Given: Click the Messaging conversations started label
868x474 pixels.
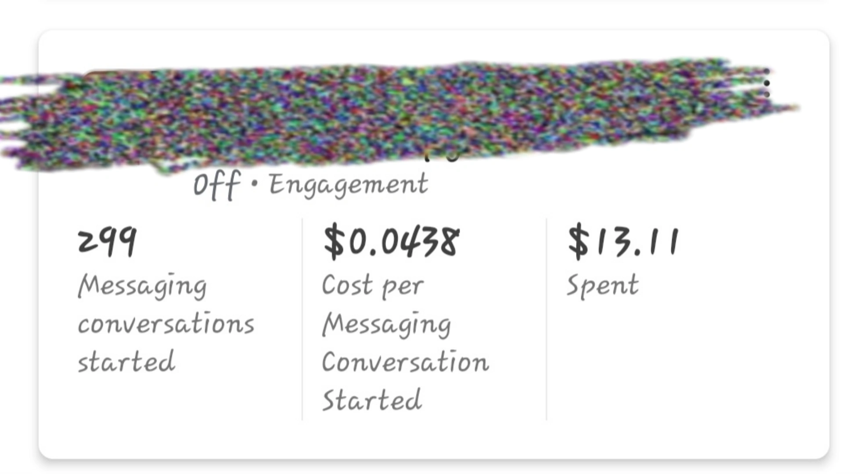Looking at the screenshot, I should (165, 323).
